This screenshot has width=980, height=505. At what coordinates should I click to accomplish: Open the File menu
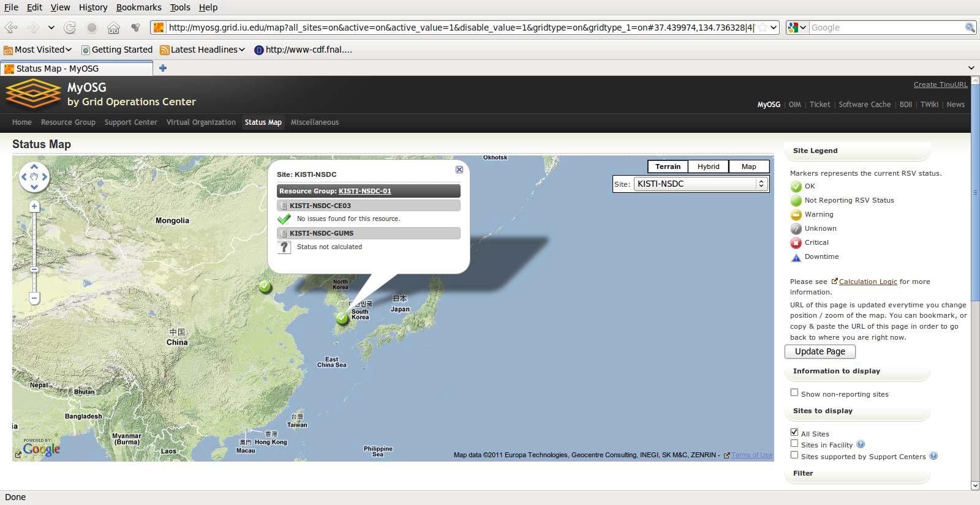(x=11, y=7)
